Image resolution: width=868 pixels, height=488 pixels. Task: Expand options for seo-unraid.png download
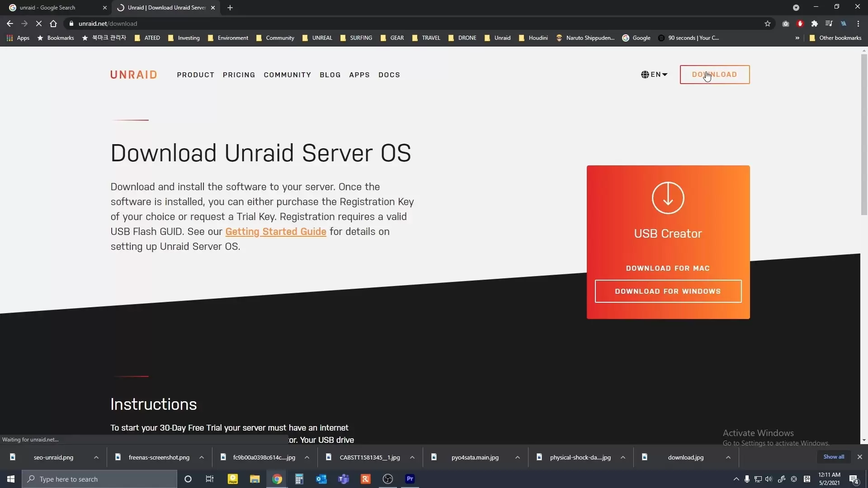pyautogui.click(x=96, y=457)
